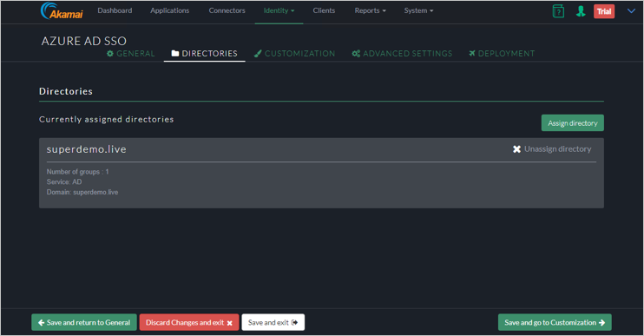Viewport: 644px width, 336px height.
Task: Open the user profile icon
Action: point(581,11)
